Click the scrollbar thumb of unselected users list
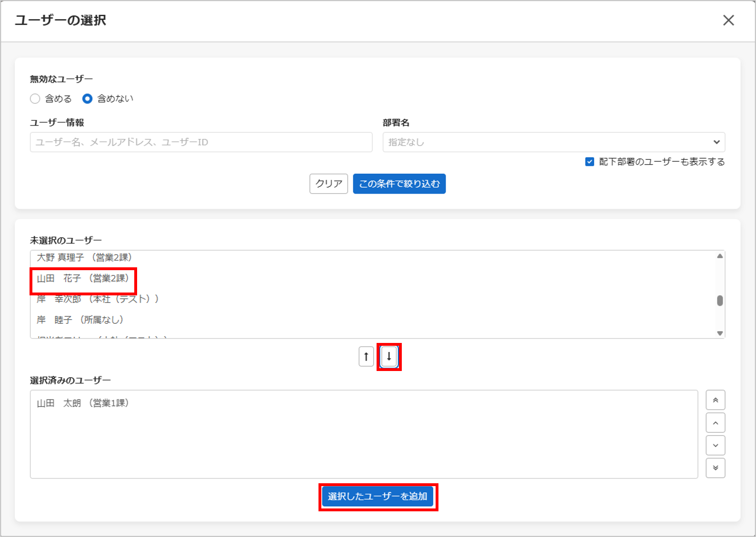The image size is (756, 537). point(720,301)
